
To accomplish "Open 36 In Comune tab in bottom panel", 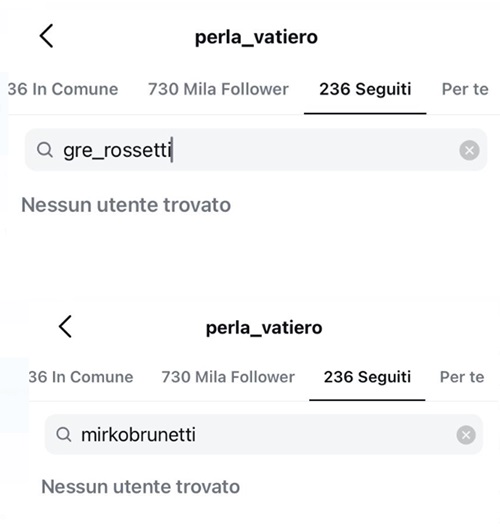I will point(81,377).
